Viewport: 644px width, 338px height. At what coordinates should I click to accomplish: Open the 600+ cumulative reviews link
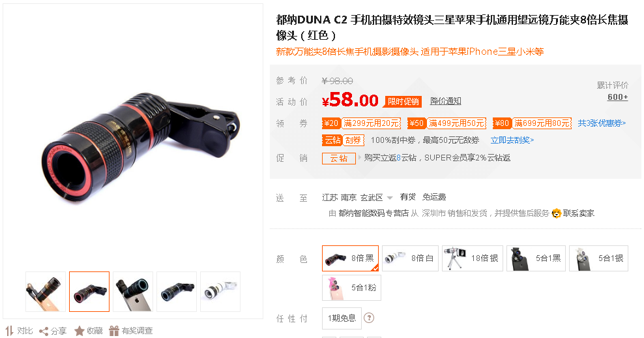coord(618,97)
